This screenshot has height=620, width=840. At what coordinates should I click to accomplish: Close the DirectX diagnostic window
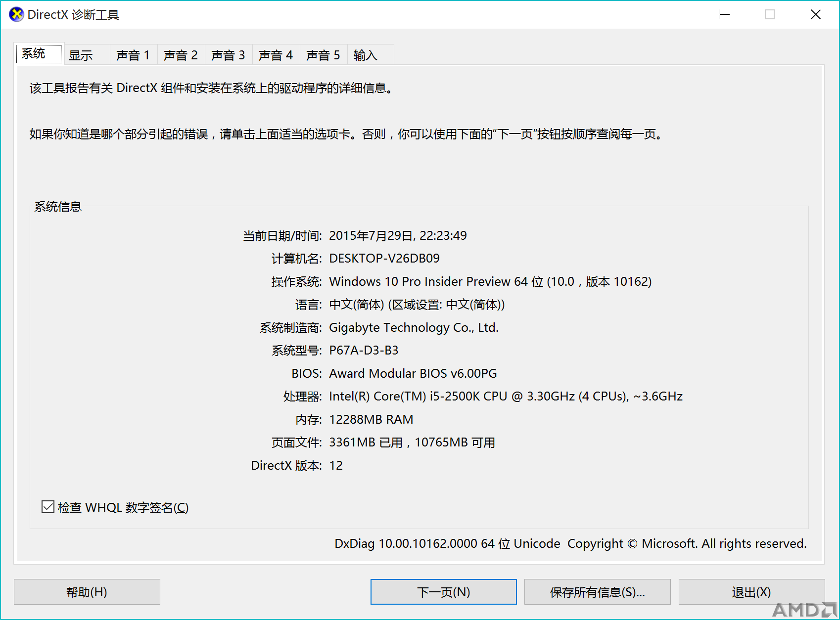[x=816, y=14]
